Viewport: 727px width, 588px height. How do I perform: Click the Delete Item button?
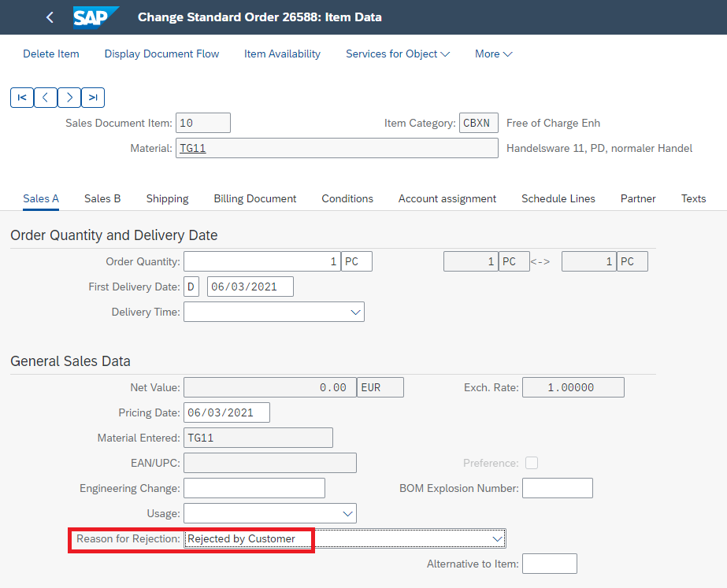(x=51, y=54)
